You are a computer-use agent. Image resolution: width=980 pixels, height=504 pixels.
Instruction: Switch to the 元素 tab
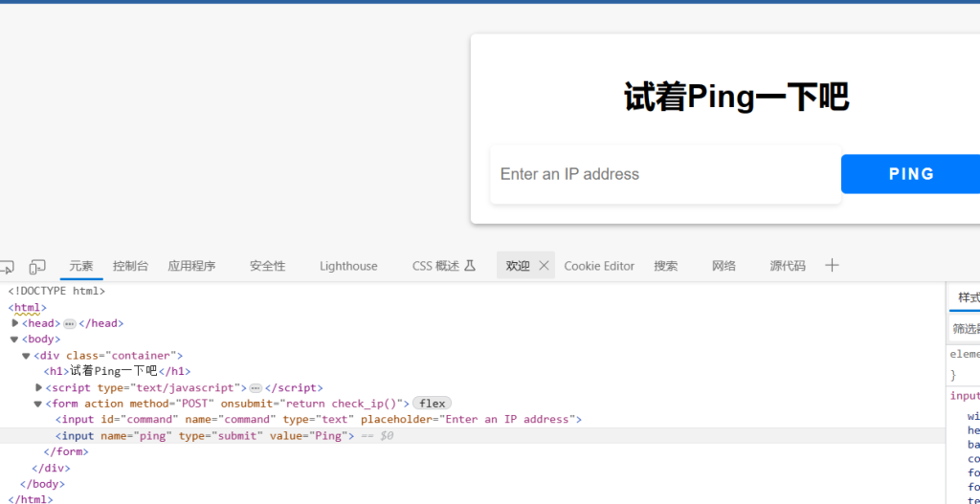[81, 266]
